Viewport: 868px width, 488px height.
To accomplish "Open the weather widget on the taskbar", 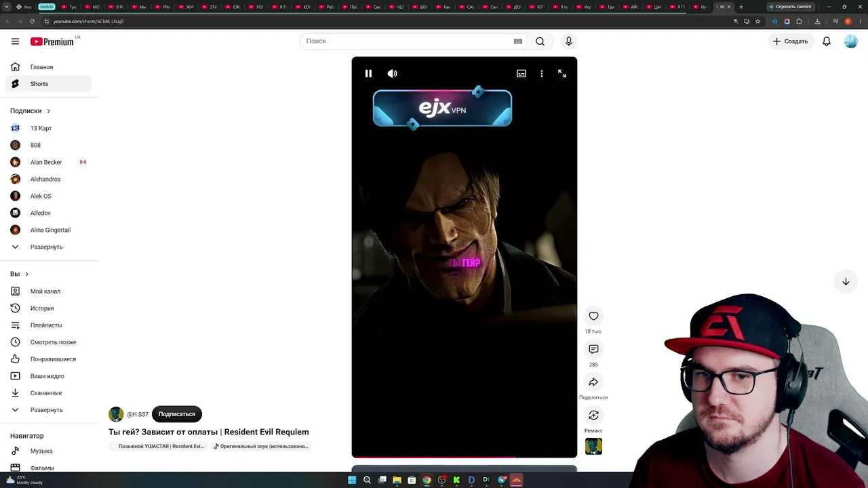I will point(24,480).
